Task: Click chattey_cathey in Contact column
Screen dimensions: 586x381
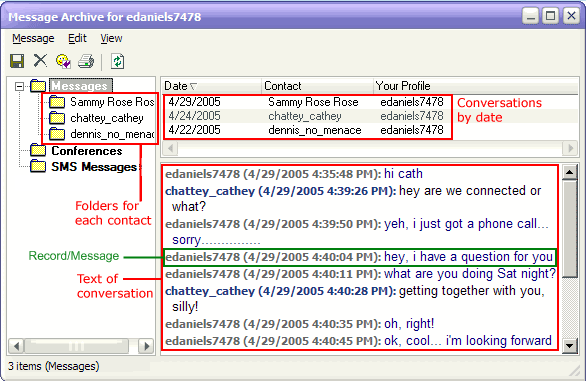Action: 305,116
